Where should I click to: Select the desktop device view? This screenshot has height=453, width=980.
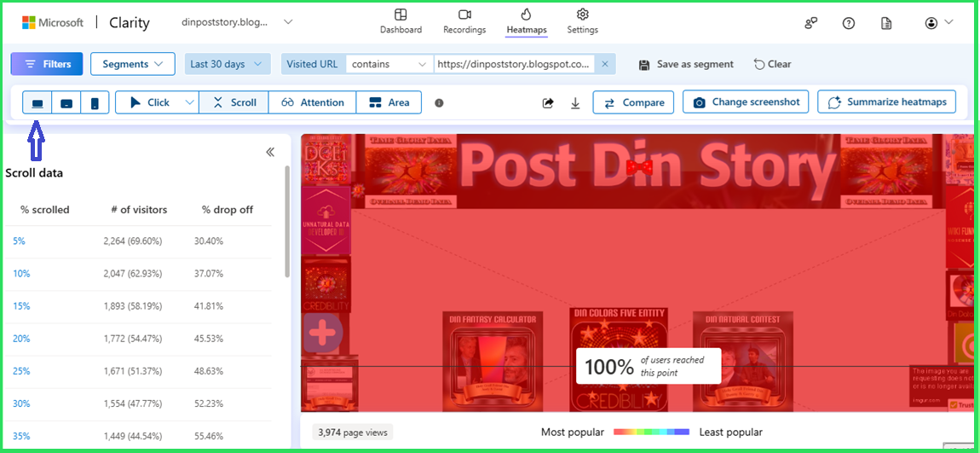click(x=37, y=102)
